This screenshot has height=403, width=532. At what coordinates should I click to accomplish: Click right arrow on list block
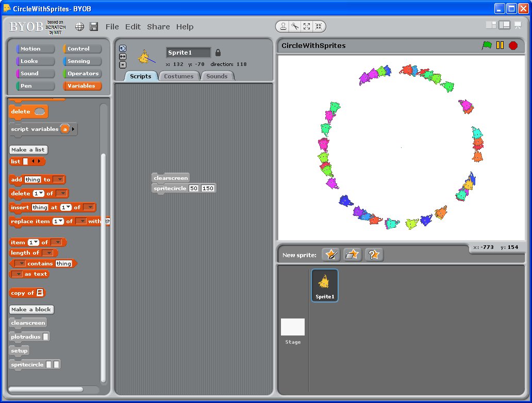click(x=39, y=161)
